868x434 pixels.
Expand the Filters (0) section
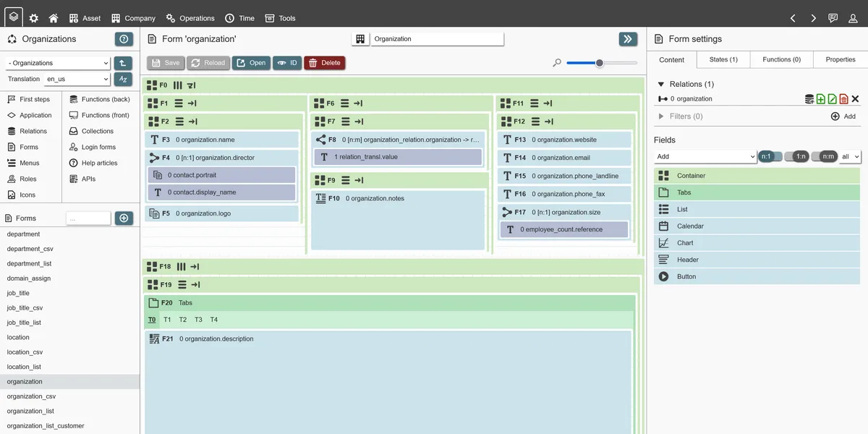(x=660, y=116)
